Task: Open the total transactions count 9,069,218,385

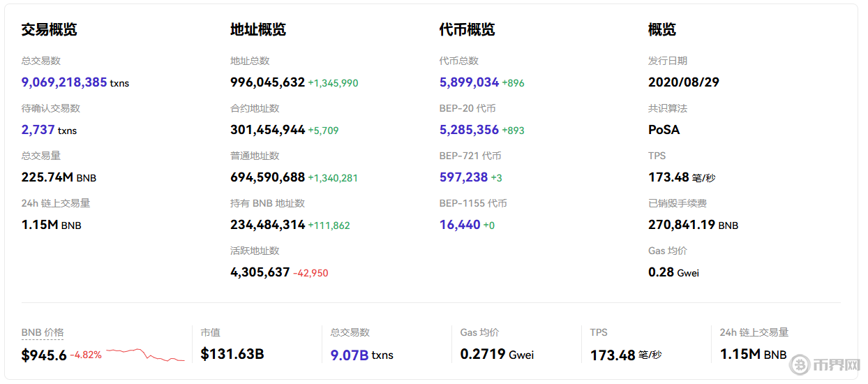Action: click(x=64, y=82)
